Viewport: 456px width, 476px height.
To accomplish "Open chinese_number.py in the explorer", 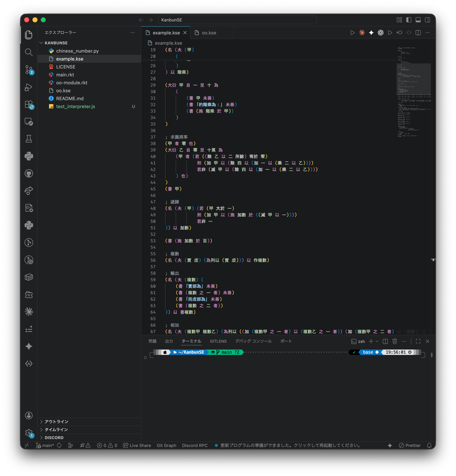I will tap(89, 51).
